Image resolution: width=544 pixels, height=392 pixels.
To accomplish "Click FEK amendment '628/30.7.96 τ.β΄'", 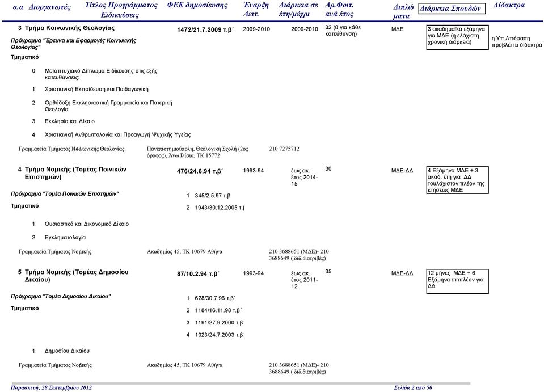I will [x=215, y=298].
